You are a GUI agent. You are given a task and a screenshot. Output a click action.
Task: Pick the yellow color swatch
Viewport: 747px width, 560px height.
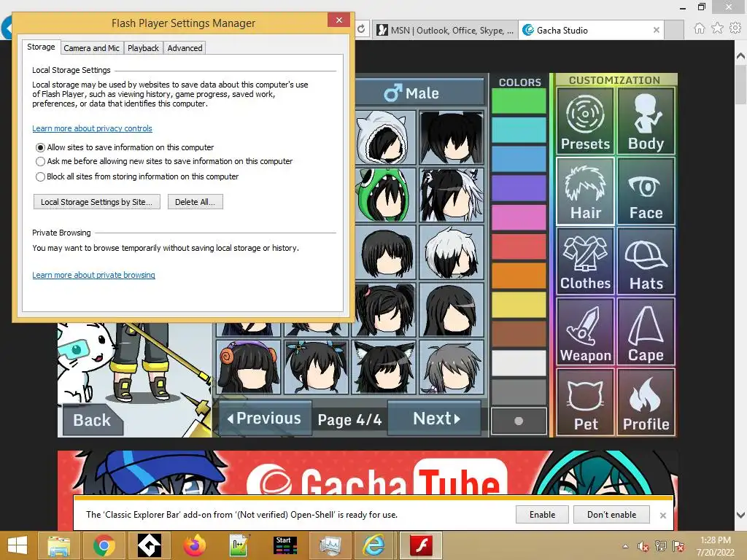(x=519, y=304)
